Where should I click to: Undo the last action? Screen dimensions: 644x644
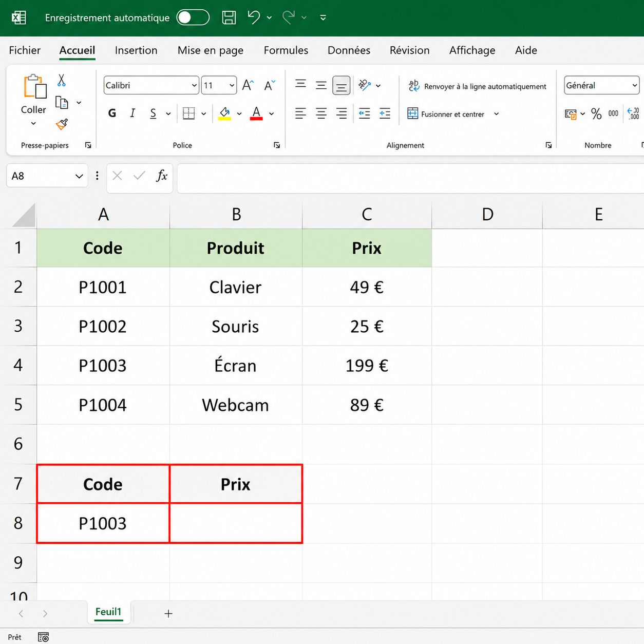254,17
